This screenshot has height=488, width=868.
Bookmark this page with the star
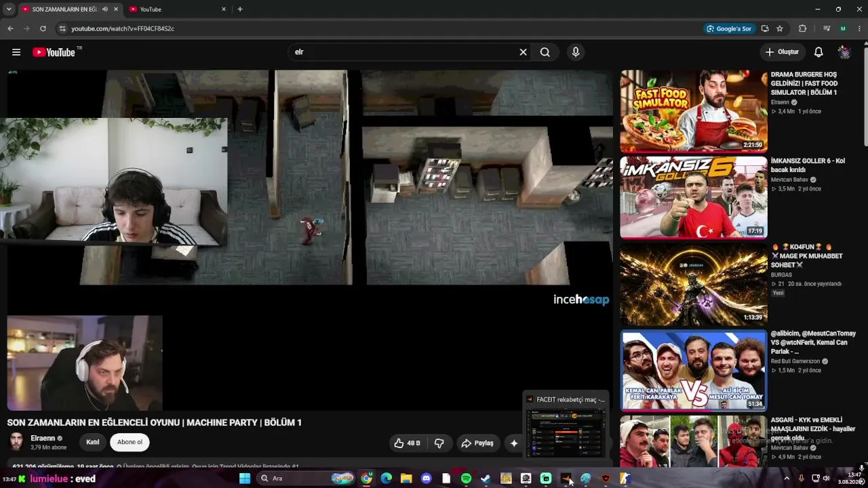coord(780,28)
